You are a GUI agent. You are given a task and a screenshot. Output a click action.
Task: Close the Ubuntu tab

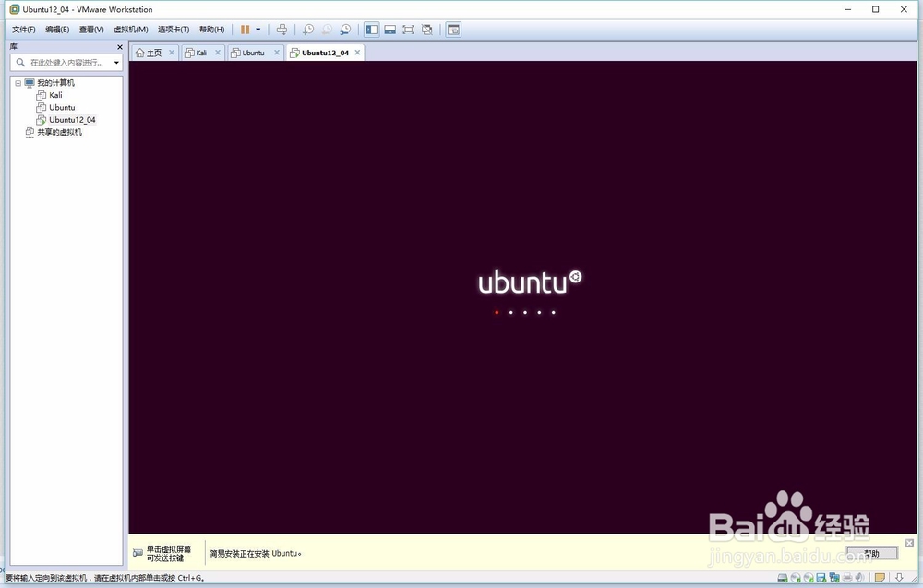click(277, 53)
